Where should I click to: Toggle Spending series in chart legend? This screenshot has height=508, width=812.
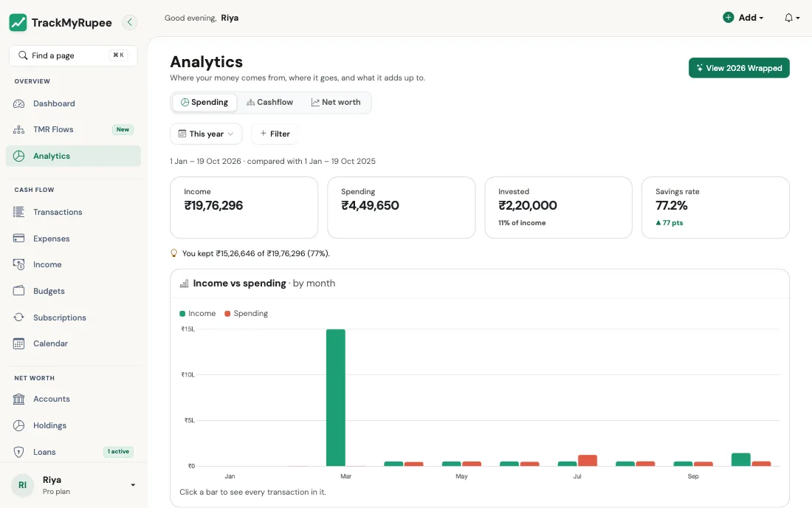tap(246, 313)
